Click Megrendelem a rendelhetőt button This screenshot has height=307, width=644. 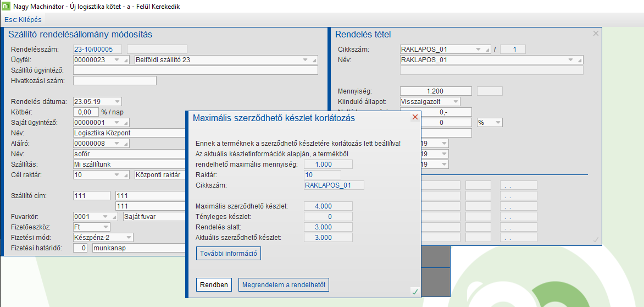(284, 284)
